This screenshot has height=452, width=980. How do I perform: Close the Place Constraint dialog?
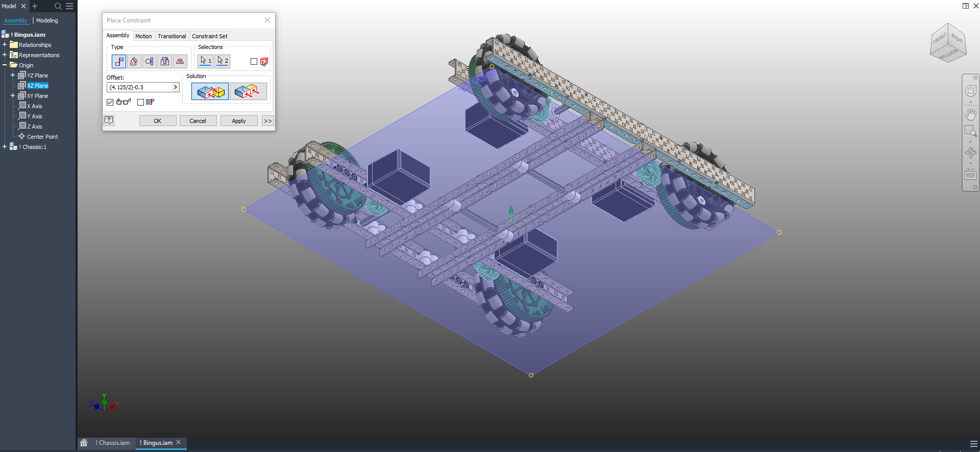267,20
